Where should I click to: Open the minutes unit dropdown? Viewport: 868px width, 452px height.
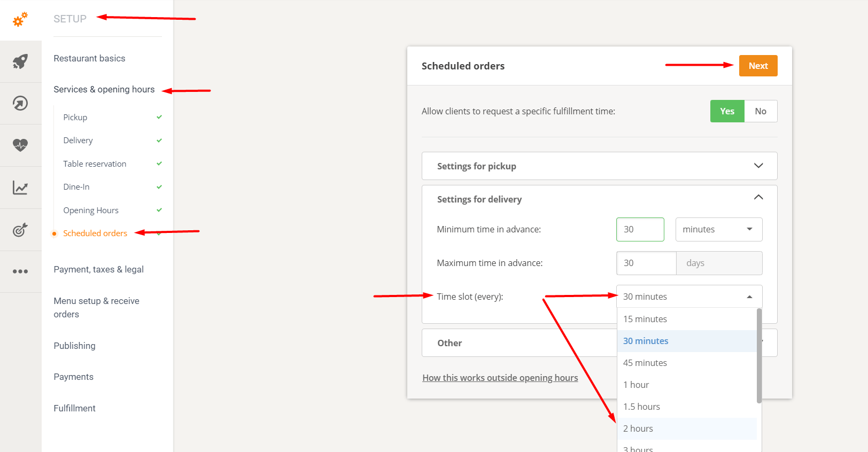[x=718, y=229]
